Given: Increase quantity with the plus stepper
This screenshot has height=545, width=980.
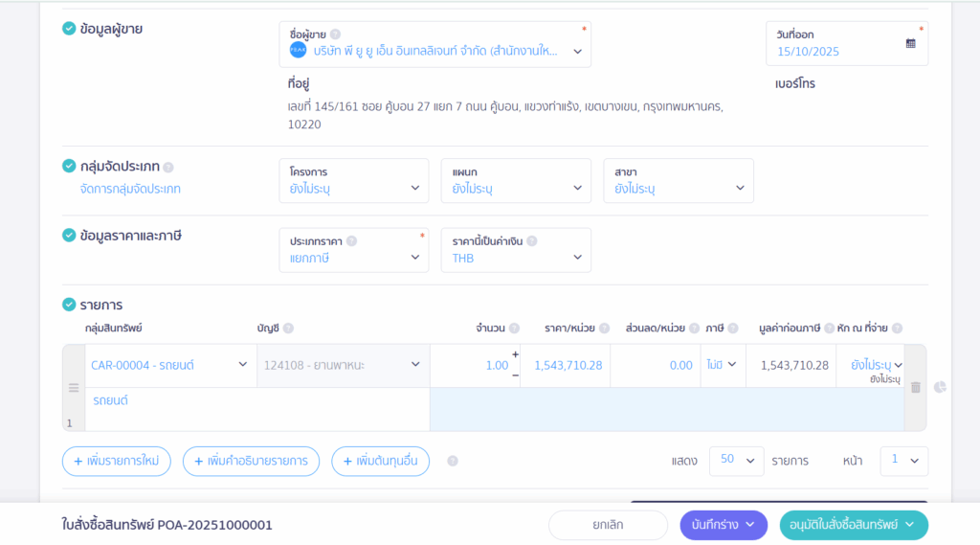Looking at the screenshot, I should tap(515, 355).
